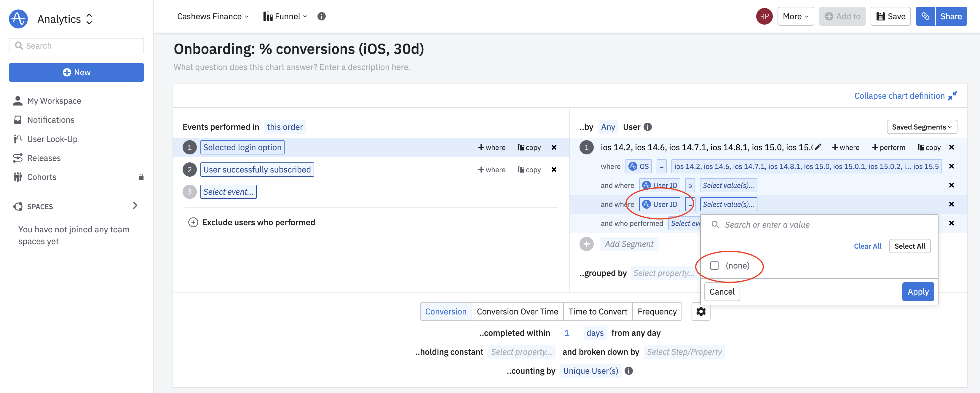Check the (none) value checkbox

click(714, 266)
